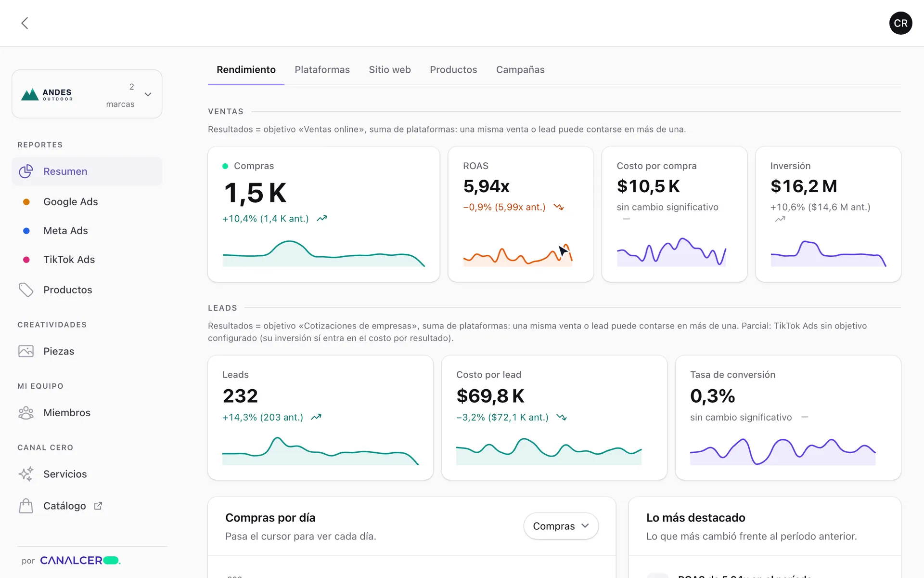The width and height of the screenshot is (924, 578).
Task: Click the 'Lo más destacado' heading
Action: 695,518
